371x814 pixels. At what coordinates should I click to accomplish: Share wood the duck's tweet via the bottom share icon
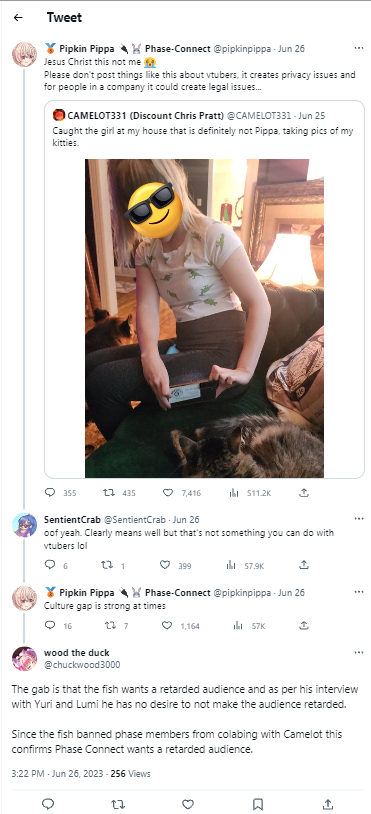pyautogui.click(x=328, y=804)
